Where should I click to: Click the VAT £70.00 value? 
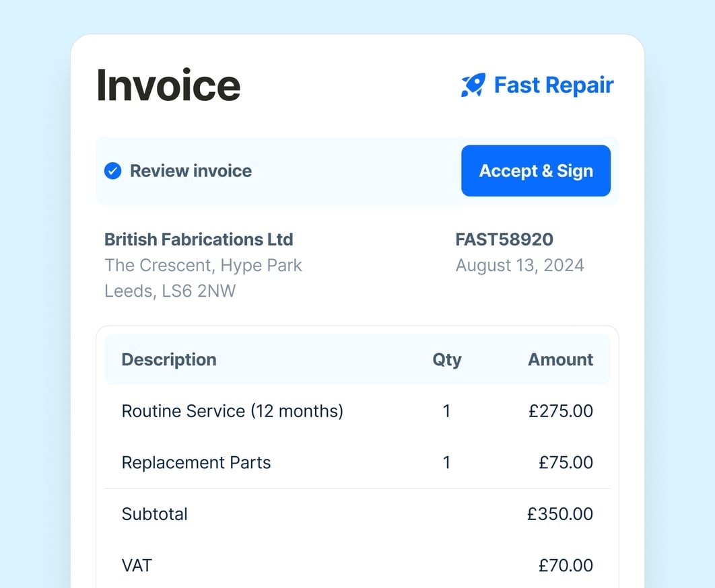click(566, 566)
